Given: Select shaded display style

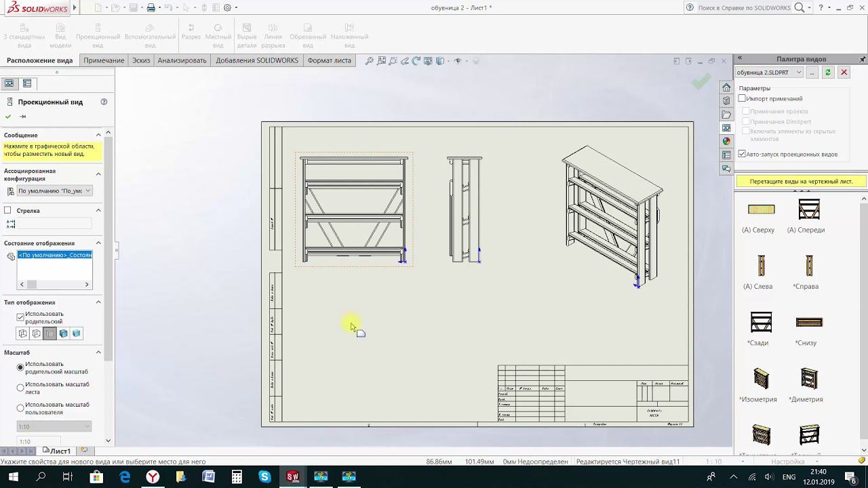Looking at the screenshot, I should pos(77,333).
